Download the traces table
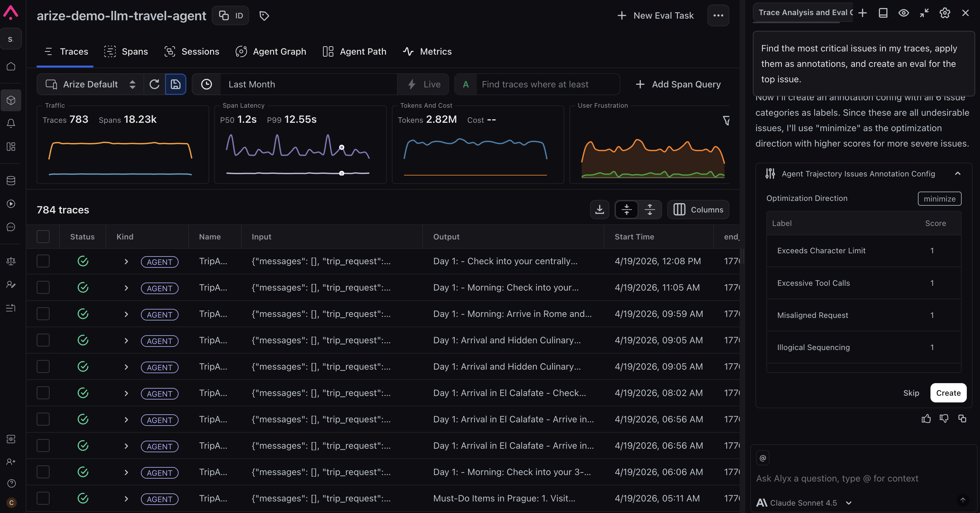Viewport: 980px width, 513px height. 600,209
